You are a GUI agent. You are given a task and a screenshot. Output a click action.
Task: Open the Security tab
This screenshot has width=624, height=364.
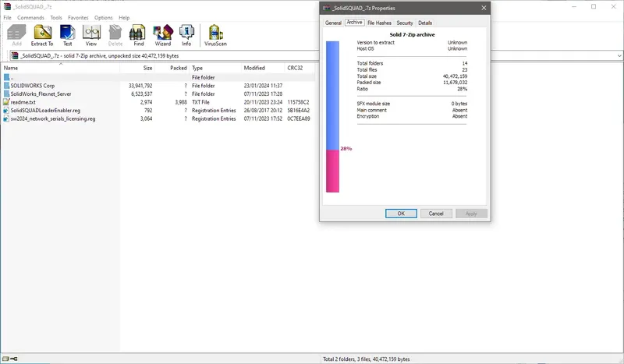tap(405, 23)
